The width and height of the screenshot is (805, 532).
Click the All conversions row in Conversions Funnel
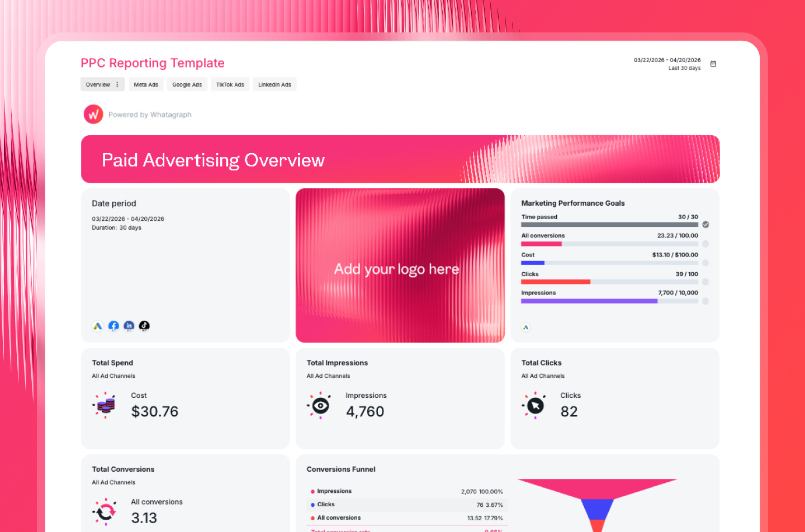pos(406,518)
